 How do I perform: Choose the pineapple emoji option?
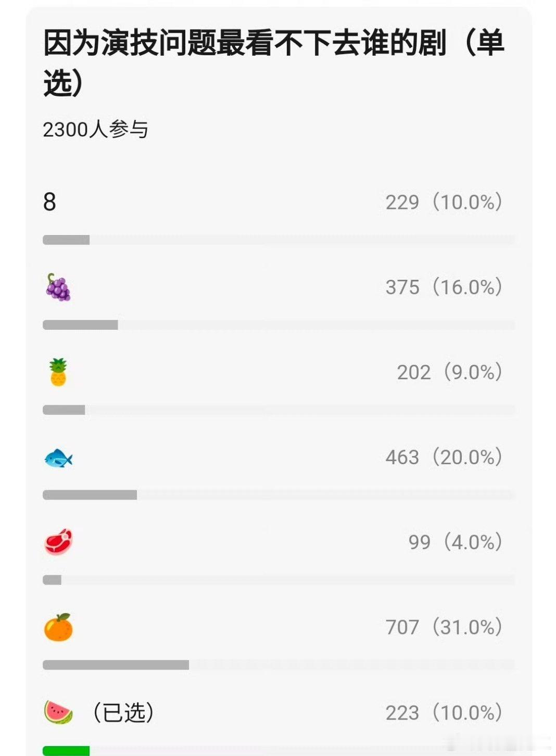58,372
